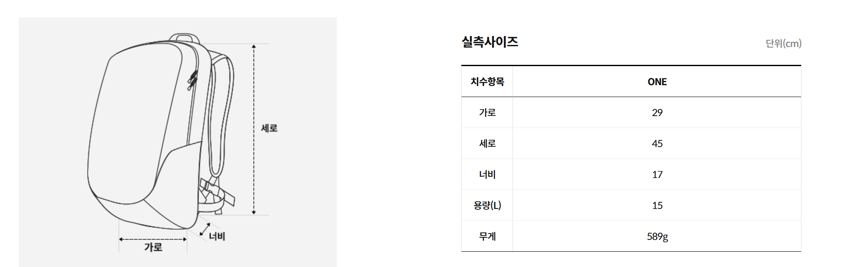Select the 치수항목 column header
This screenshot has width=868, height=267.
487,82
